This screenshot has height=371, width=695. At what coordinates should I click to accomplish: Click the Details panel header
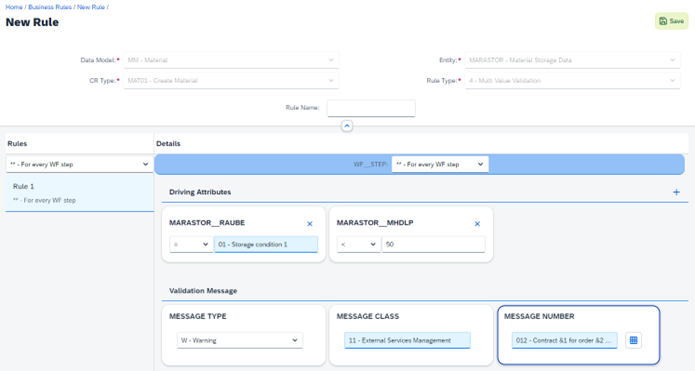coord(168,144)
